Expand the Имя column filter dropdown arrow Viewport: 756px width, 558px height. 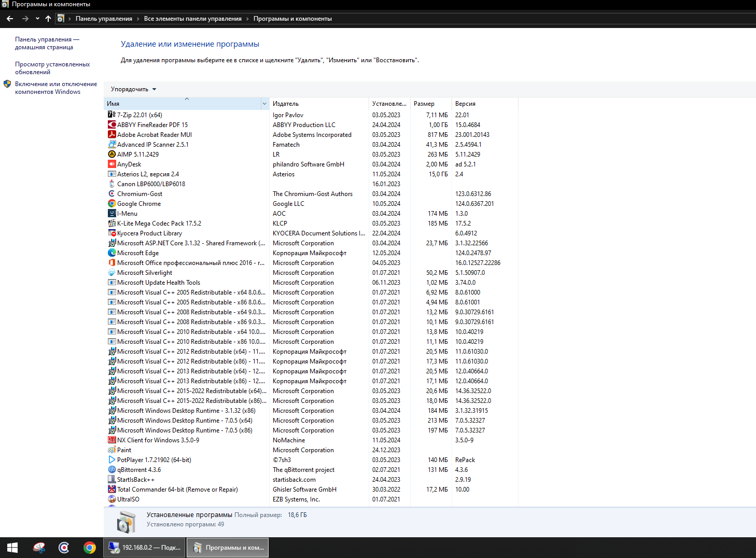(264, 104)
